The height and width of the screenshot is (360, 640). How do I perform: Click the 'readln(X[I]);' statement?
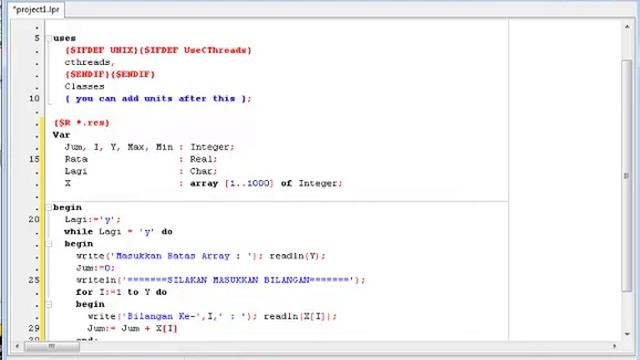(300, 316)
